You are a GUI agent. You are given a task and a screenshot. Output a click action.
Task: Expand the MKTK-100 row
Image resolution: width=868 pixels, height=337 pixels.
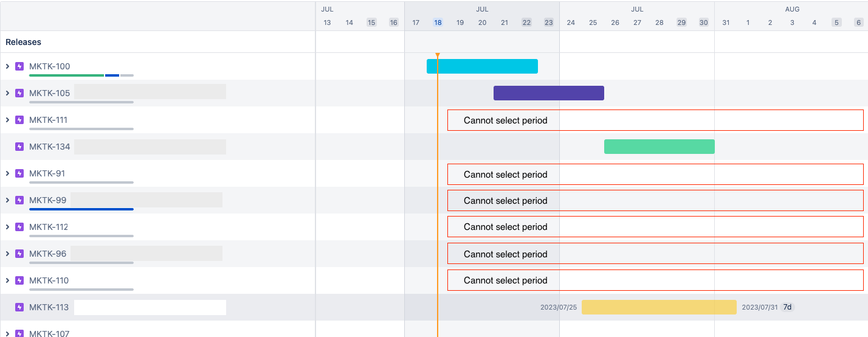click(7, 66)
